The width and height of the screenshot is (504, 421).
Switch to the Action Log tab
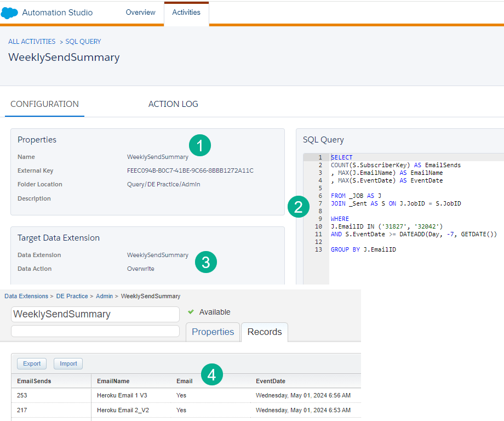tap(173, 104)
